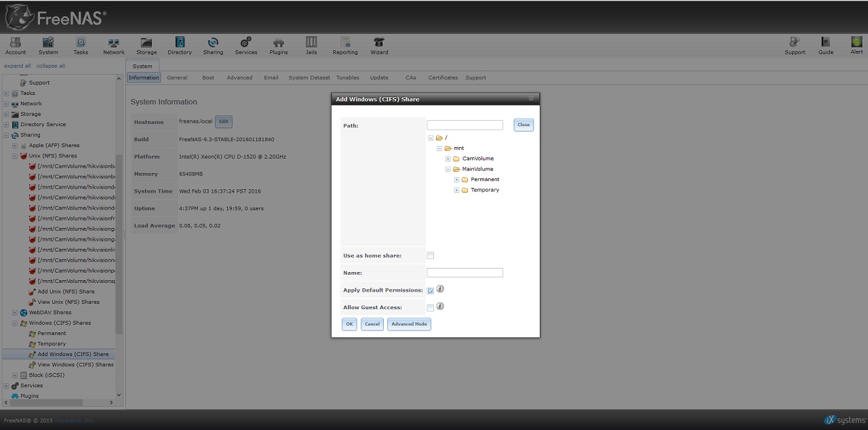Select the Permanent folder in path tree
The width and height of the screenshot is (868, 430).
[x=485, y=180]
